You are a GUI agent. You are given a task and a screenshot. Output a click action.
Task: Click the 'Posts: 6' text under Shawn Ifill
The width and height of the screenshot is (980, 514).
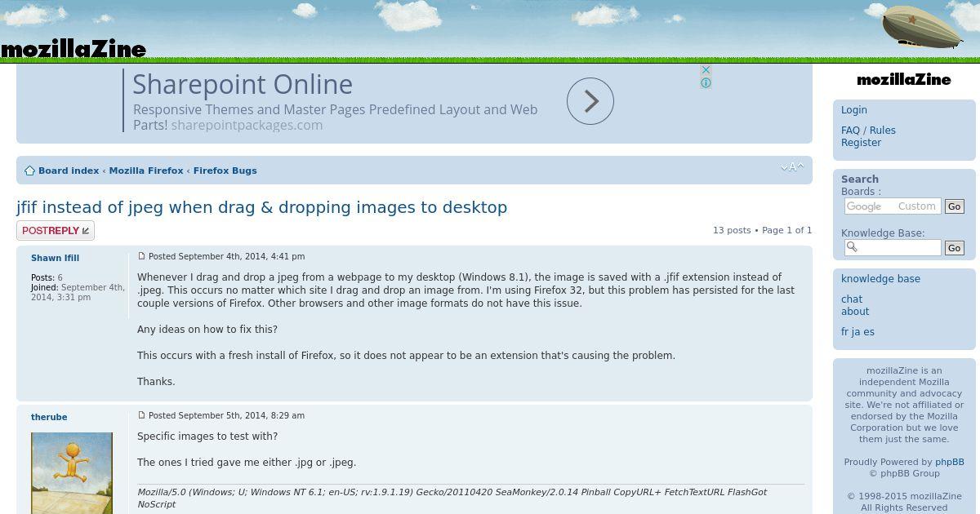(47, 277)
